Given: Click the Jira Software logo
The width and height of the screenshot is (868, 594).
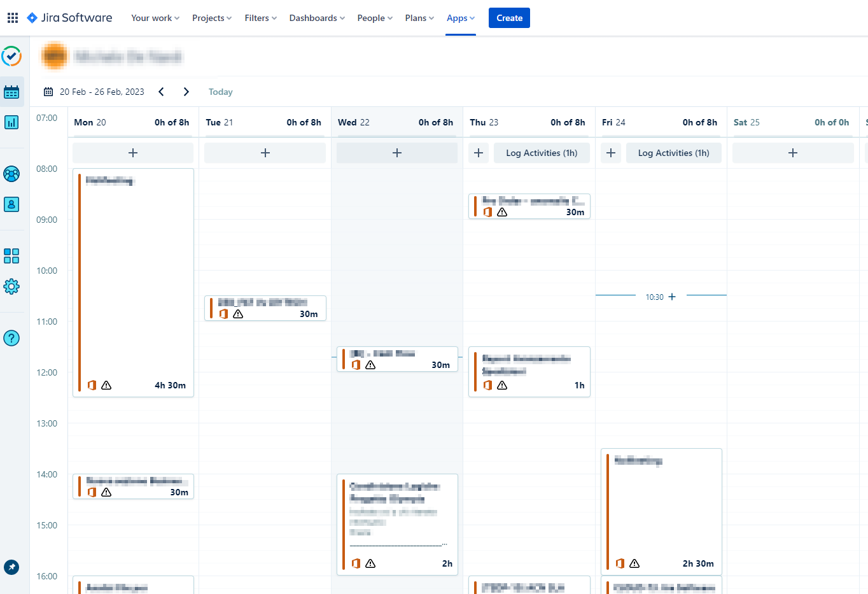Looking at the screenshot, I should click(x=69, y=17).
